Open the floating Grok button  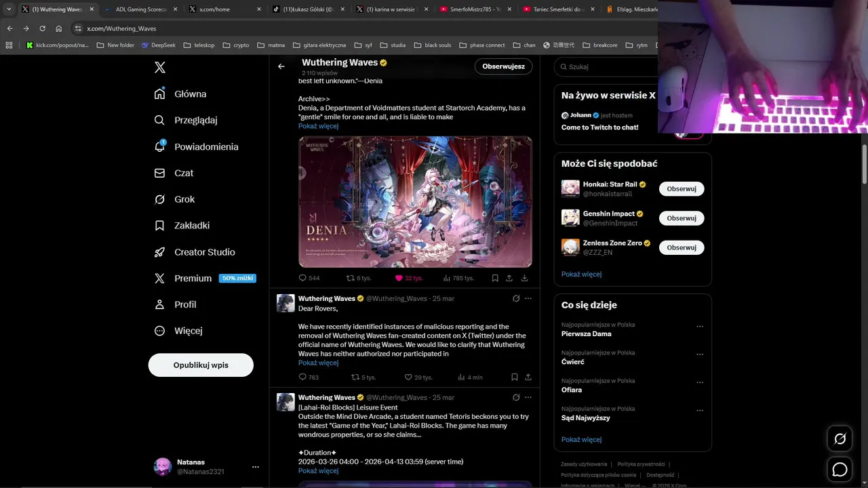pyautogui.click(x=840, y=439)
